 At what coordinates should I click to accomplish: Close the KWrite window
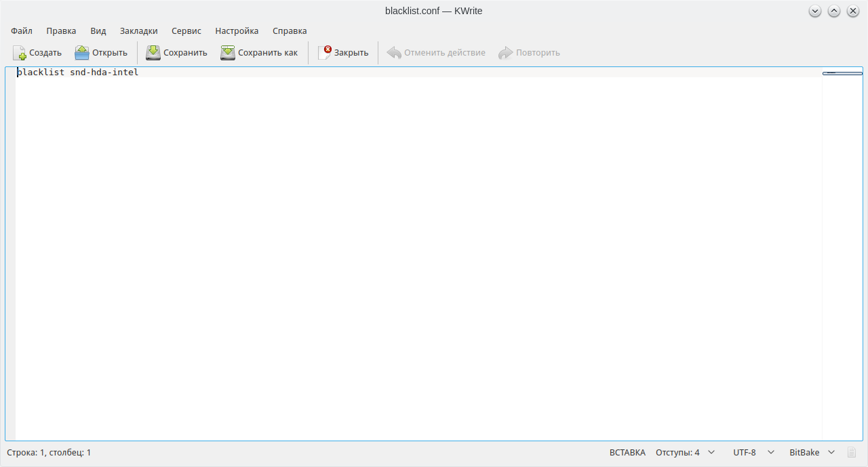(x=853, y=11)
